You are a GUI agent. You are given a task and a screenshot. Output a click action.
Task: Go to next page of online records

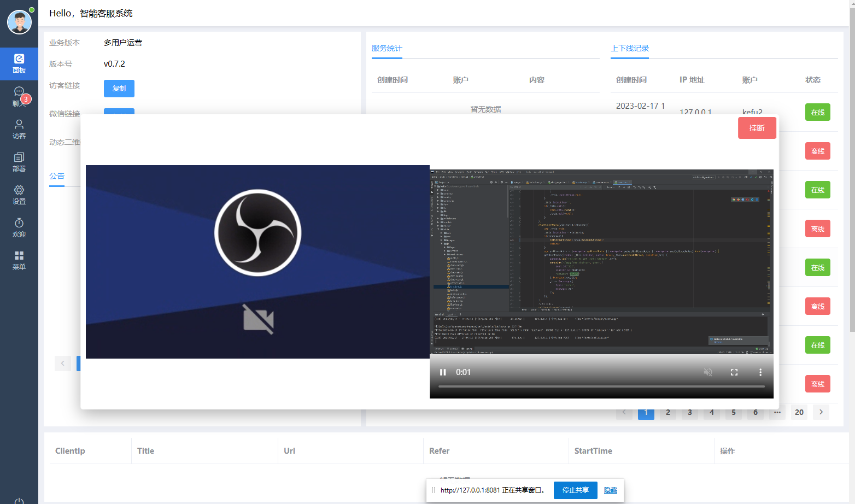click(821, 412)
